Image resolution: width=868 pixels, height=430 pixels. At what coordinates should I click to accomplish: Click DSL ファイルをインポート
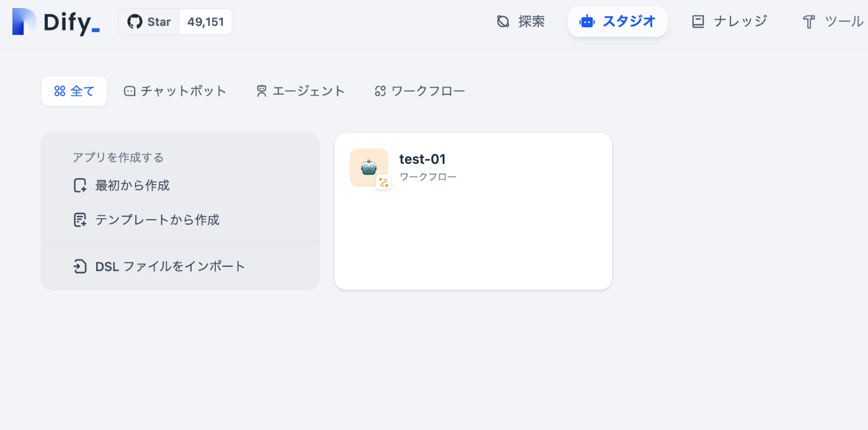[159, 267]
